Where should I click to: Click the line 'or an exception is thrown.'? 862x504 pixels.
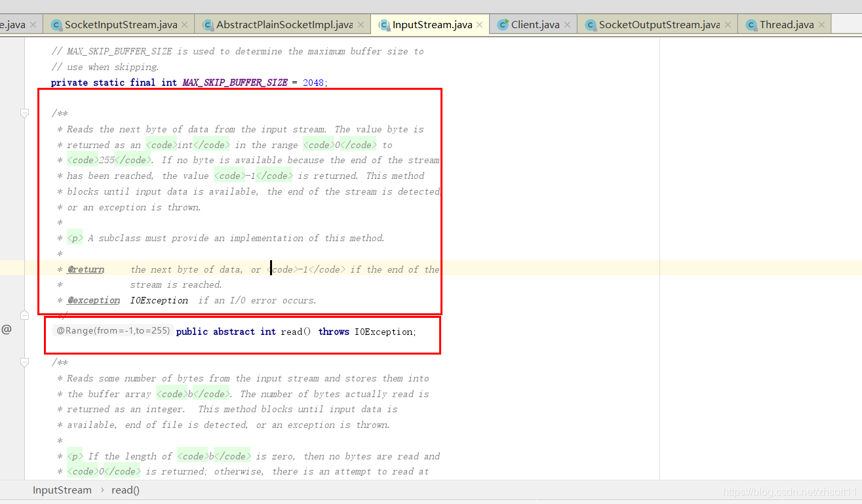[134, 207]
